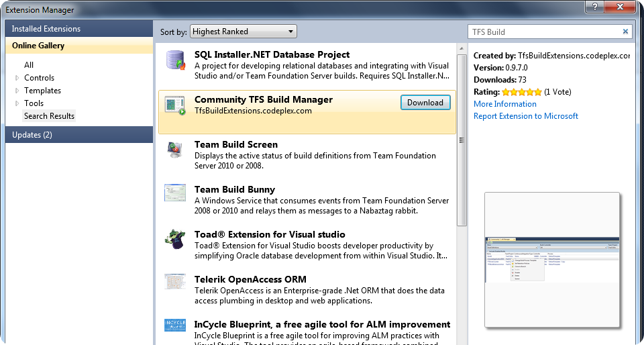Select the Tools tree item
Screen dimensions: 644x345
pos(34,103)
